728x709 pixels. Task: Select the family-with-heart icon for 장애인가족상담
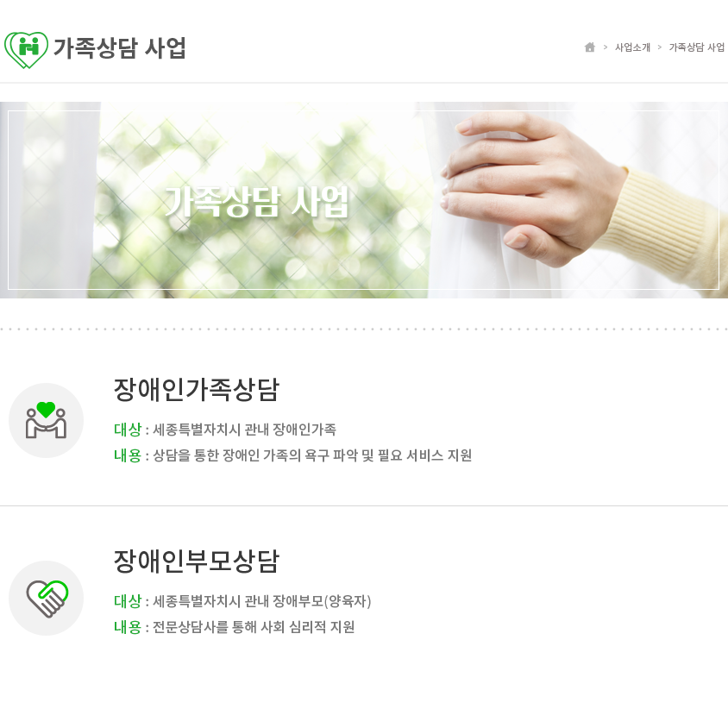(x=46, y=420)
